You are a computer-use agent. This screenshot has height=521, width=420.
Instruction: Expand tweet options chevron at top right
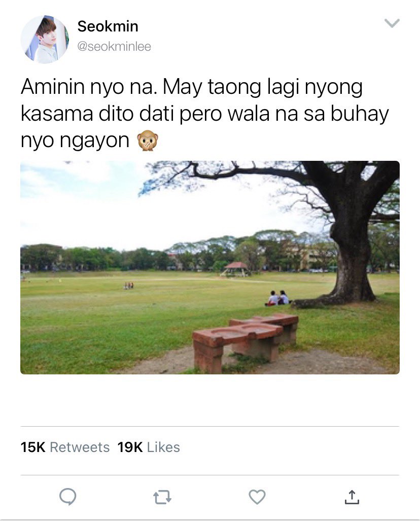pos(392,23)
